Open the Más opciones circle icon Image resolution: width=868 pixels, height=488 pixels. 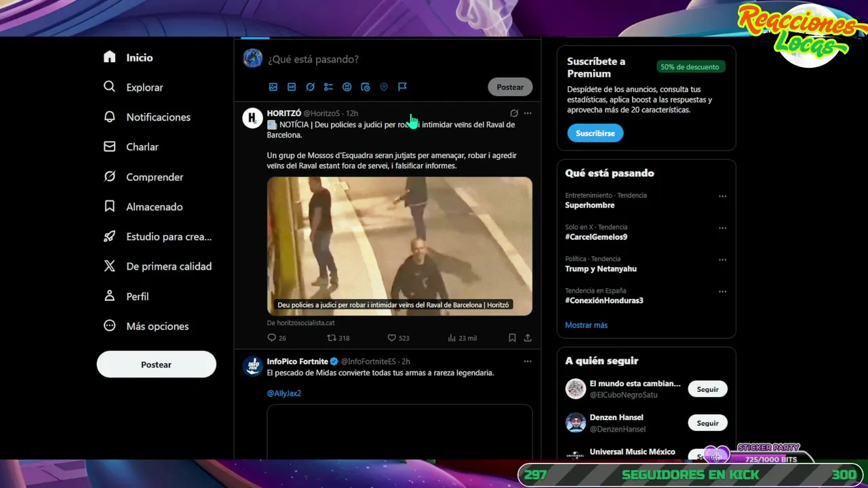(x=110, y=326)
